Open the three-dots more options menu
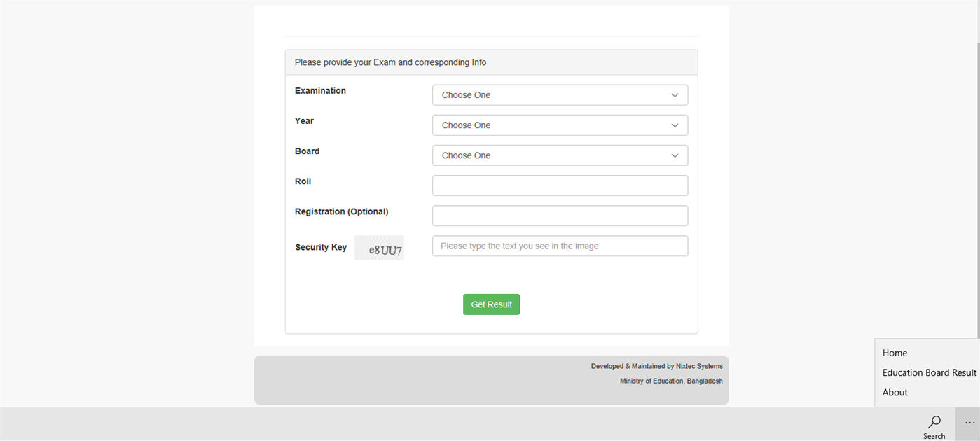Image resolution: width=980 pixels, height=441 pixels. 969,423
